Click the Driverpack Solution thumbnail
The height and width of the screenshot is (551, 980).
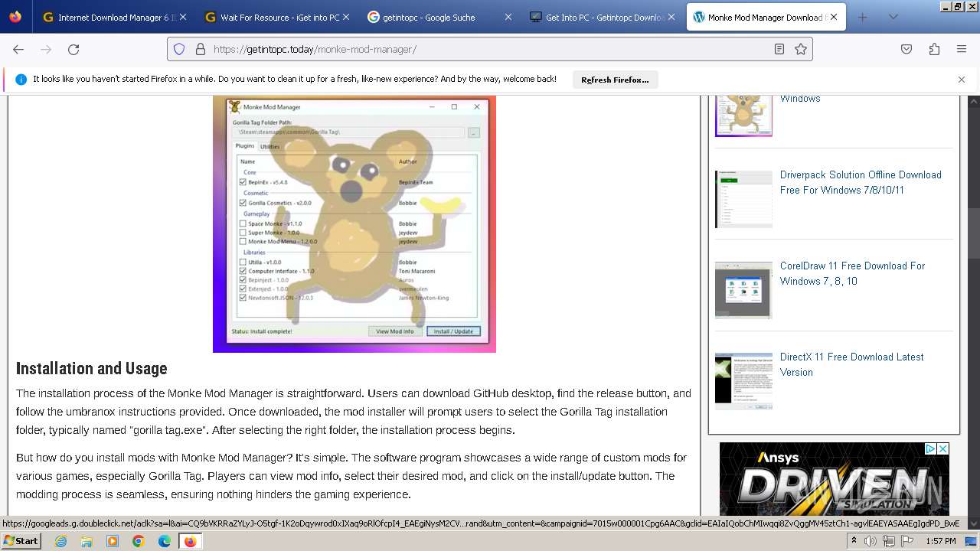[743, 199]
